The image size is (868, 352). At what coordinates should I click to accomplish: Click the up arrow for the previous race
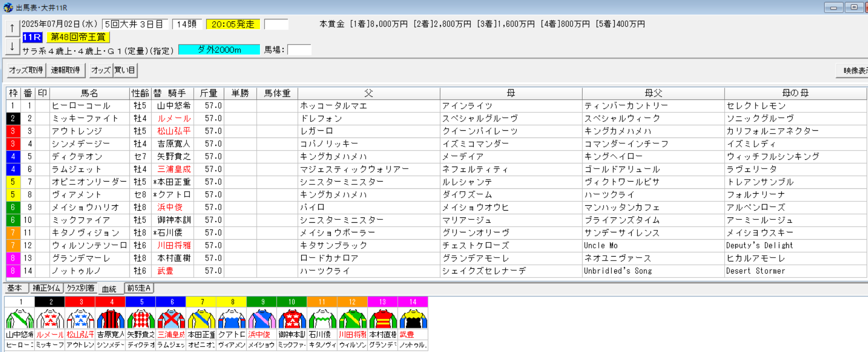click(12, 28)
